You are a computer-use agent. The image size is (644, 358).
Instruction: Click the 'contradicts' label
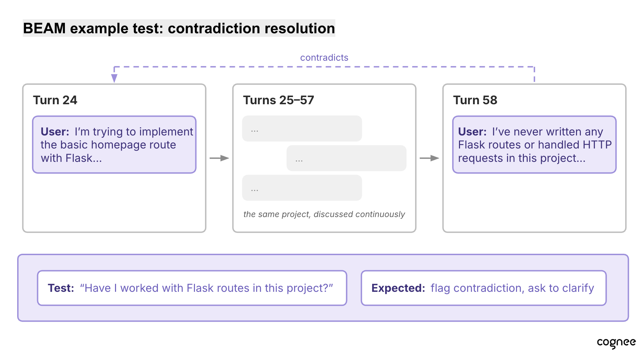click(324, 58)
